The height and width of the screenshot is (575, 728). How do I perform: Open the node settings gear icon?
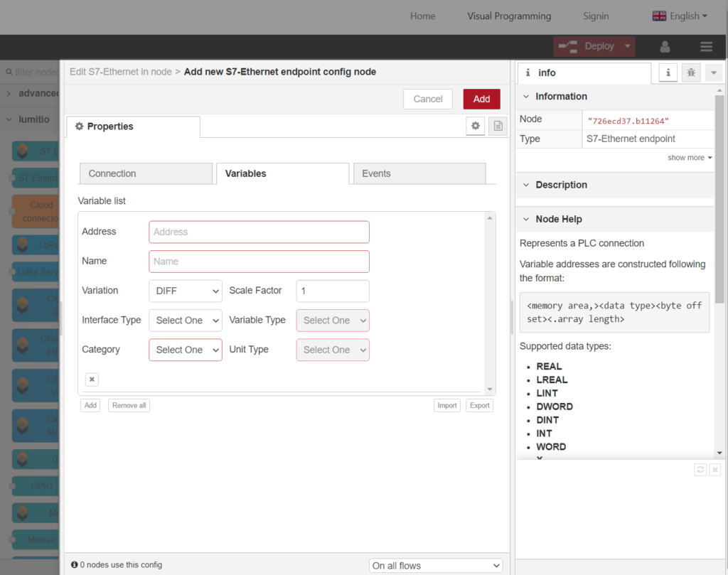point(476,126)
